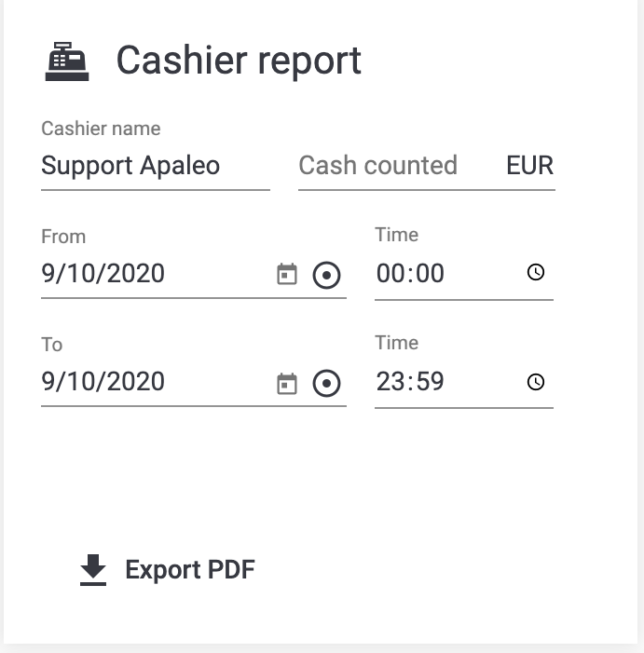Click the From label above the date

point(63,237)
